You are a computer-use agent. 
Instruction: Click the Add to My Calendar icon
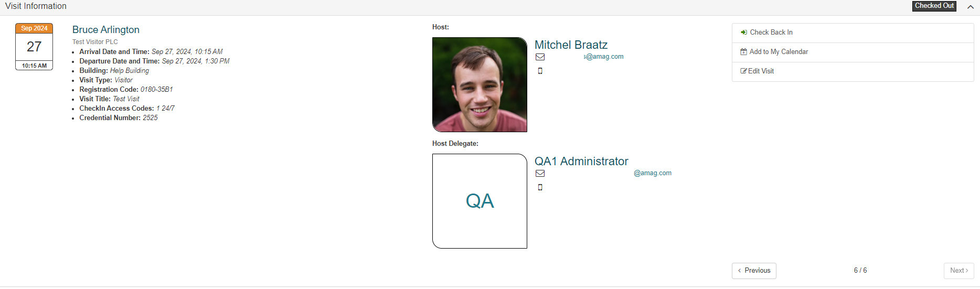[743, 52]
